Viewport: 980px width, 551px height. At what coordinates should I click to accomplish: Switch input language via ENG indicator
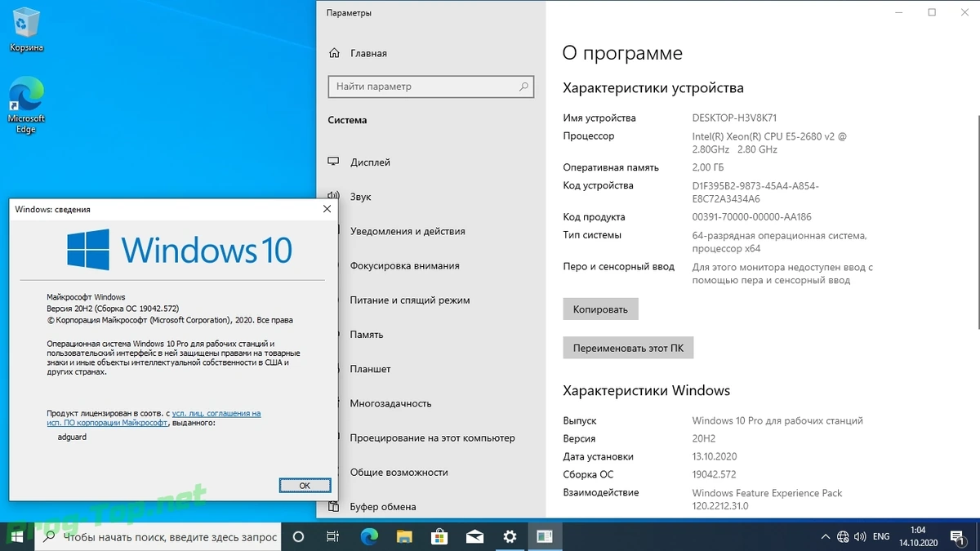[881, 536]
